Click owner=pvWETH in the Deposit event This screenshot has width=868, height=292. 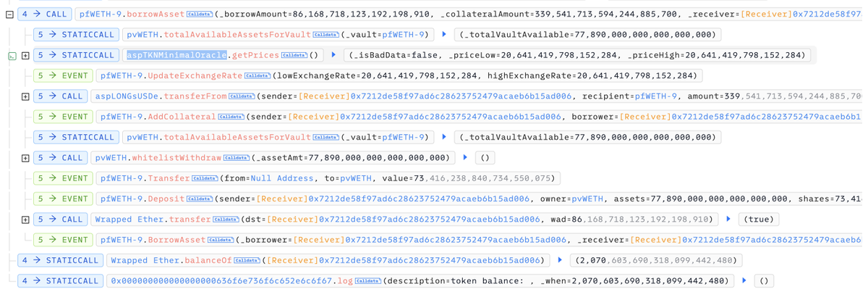coord(572,199)
